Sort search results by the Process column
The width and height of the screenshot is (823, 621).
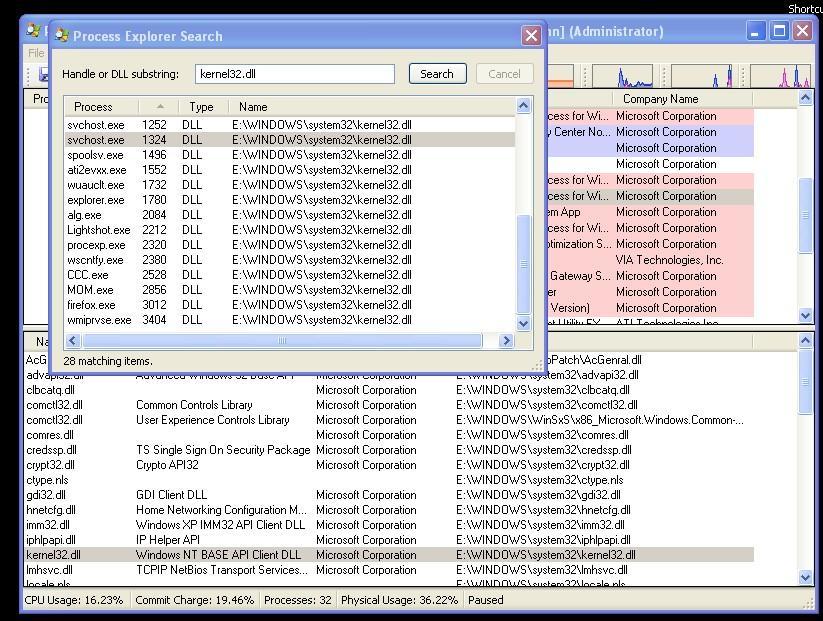pyautogui.click(x=101, y=107)
